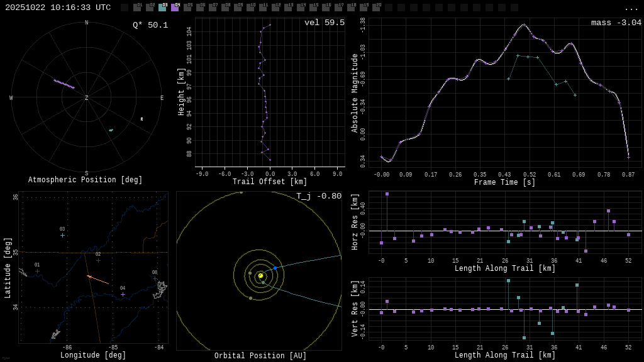Select station 02 marker on the map
Viewport: 644px width, 362px height.
[98, 260]
